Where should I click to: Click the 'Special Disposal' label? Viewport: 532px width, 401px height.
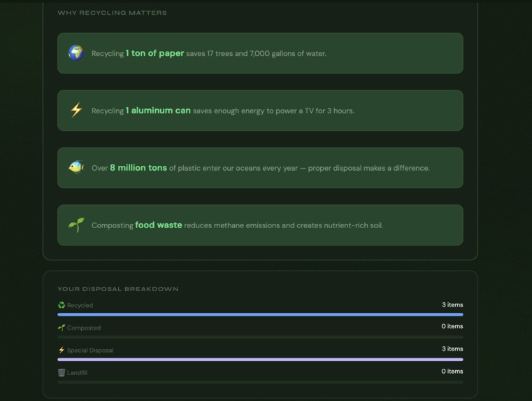[x=90, y=351]
